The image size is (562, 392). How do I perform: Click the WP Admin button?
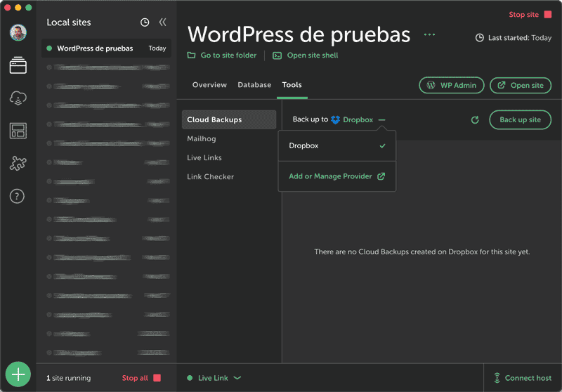pos(452,85)
